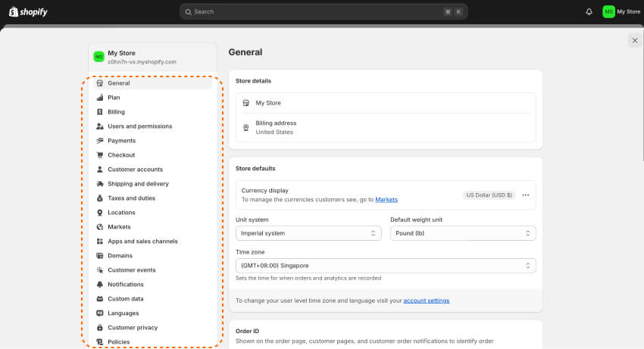Screen dimensions: 644x349
Task: Click the Users and permissions icon
Action: (x=100, y=126)
